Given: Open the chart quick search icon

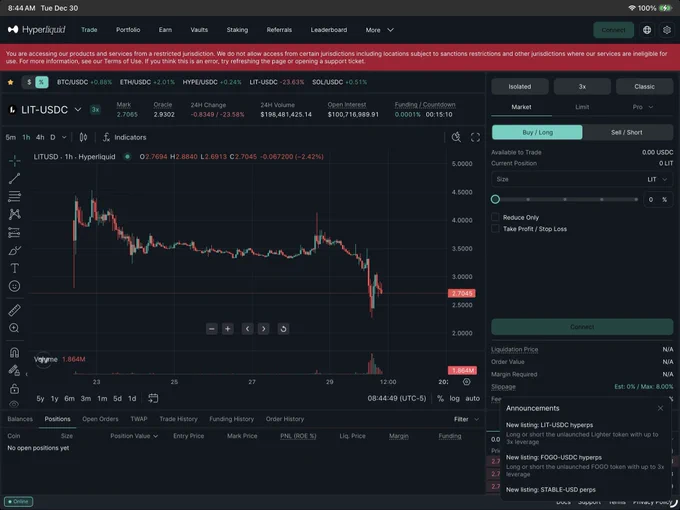Looking at the screenshot, I should [456, 137].
